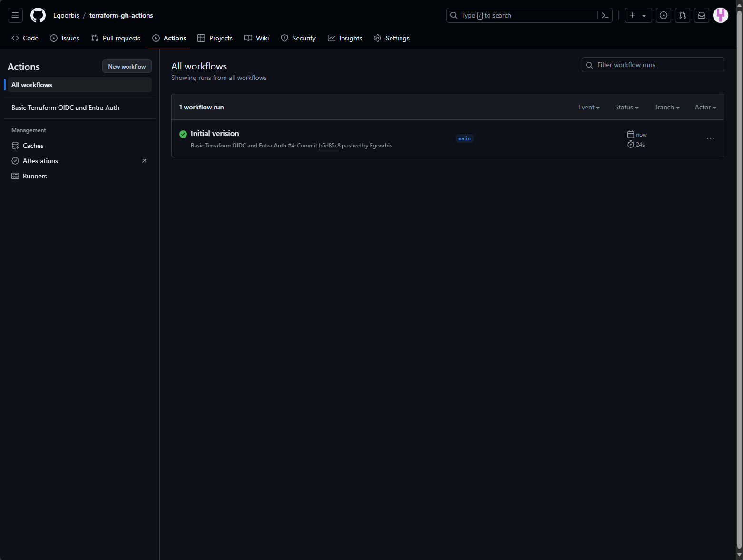The width and height of the screenshot is (743, 560).
Task: Open the hamburger navigation menu
Action: (15, 15)
